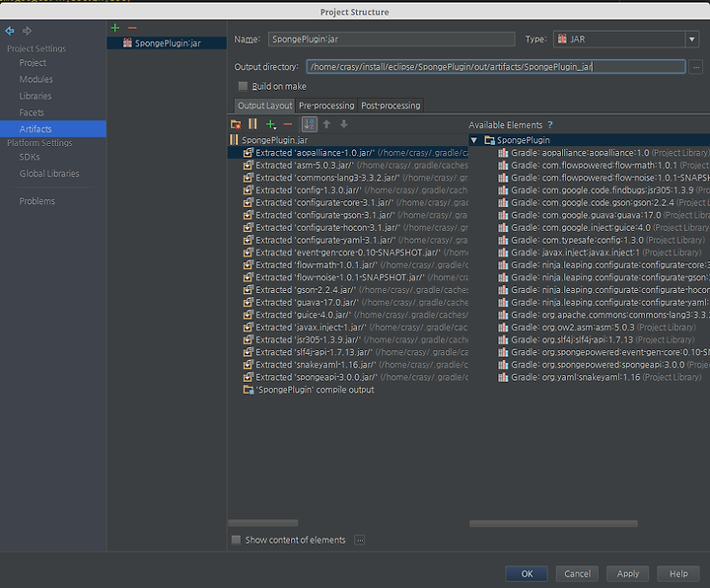Viewport: 710px width, 588px height.
Task: Click SpongePlugin.jar root archive icon
Action: [234, 140]
